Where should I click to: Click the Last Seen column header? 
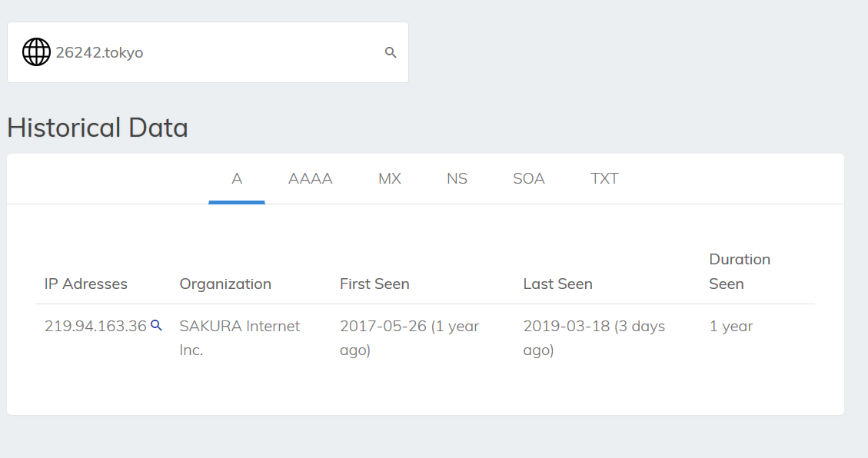tap(557, 284)
